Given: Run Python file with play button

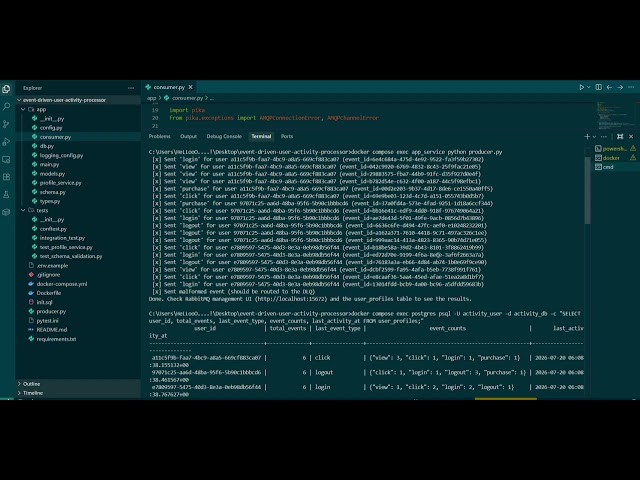Looking at the screenshot, I should tap(582, 87).
